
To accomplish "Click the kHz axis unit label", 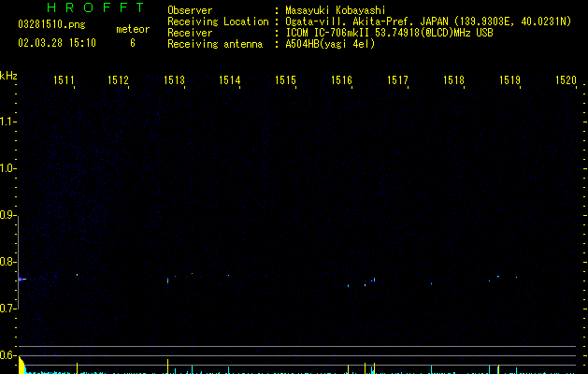I will coord(8,76).
